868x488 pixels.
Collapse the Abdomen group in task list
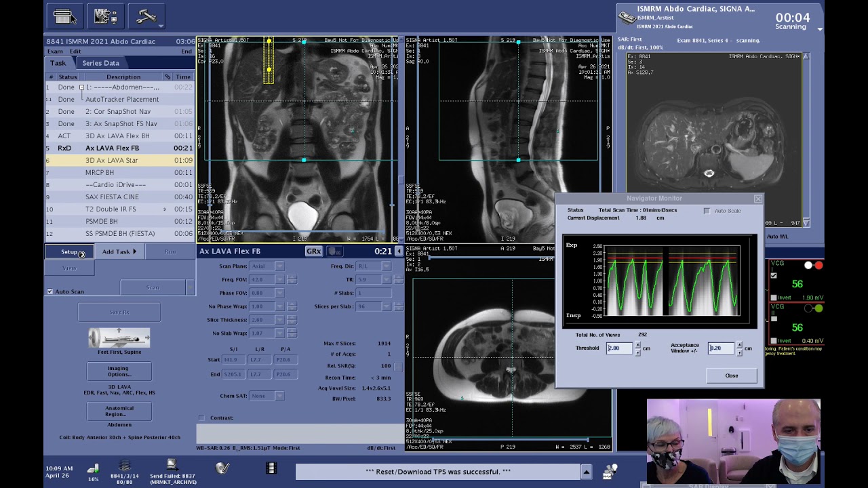coord(81,87)
